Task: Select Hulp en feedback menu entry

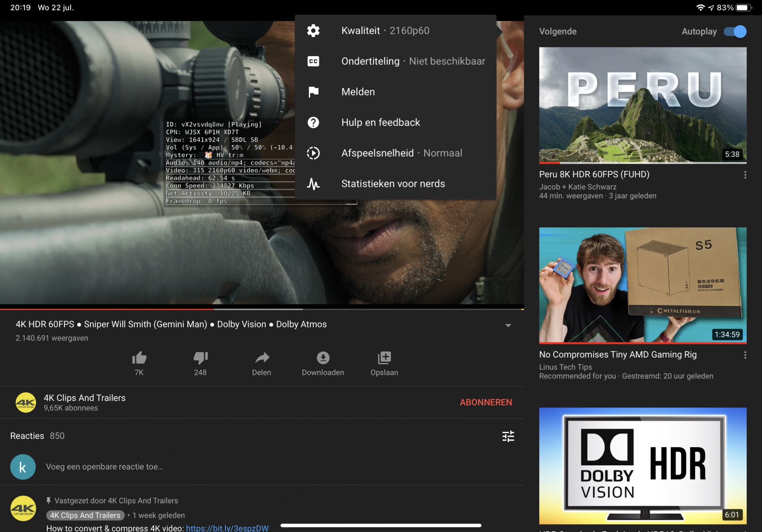Action: [395, 122]
